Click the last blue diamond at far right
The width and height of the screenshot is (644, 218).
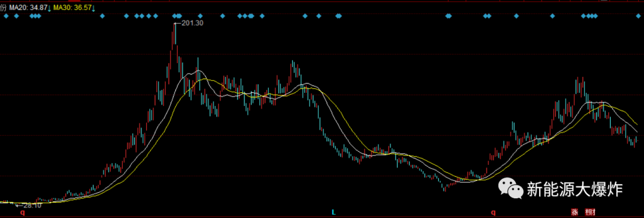point(639,16)
